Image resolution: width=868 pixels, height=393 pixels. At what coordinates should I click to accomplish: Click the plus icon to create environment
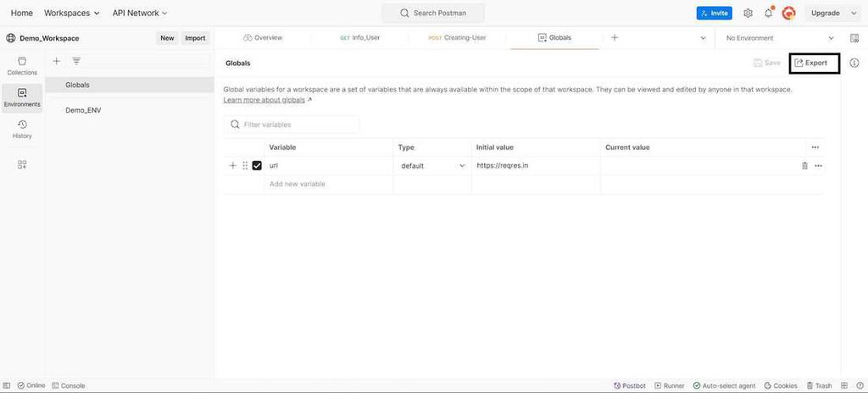point(57,61)
